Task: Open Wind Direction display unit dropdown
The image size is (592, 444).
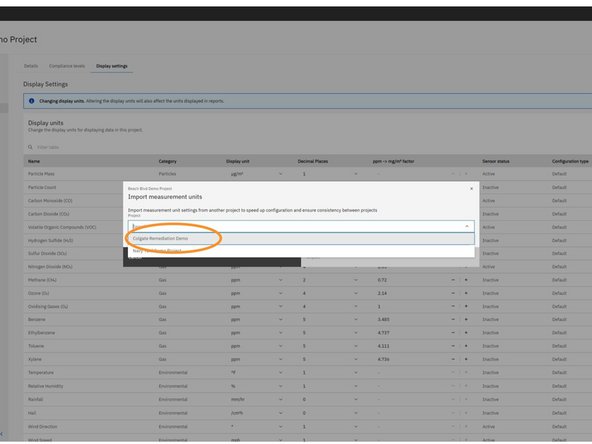Action: tap(280, 427)
